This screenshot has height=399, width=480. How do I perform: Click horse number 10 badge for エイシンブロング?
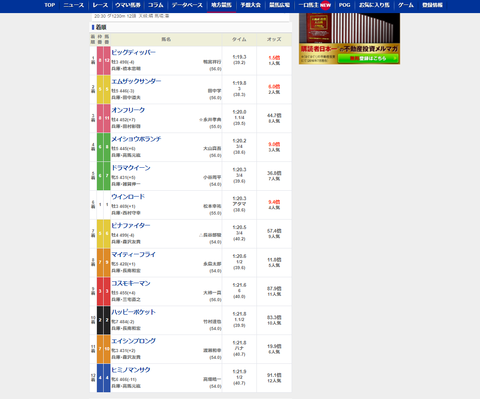(107, 349)
